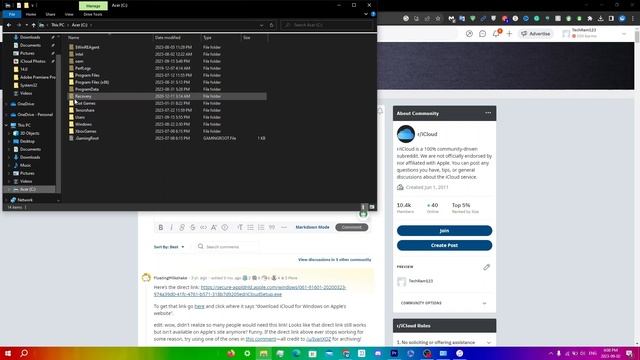This screenshot has width=640, height=360.
Task: Open View tab in File Explorer
Action: (69, 14)
